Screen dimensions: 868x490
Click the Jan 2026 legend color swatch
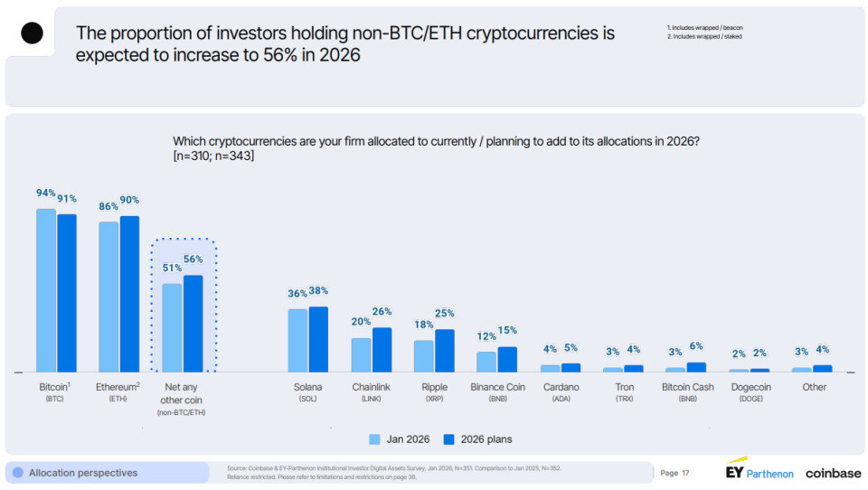pyautogui.click(x=374, y=439)
